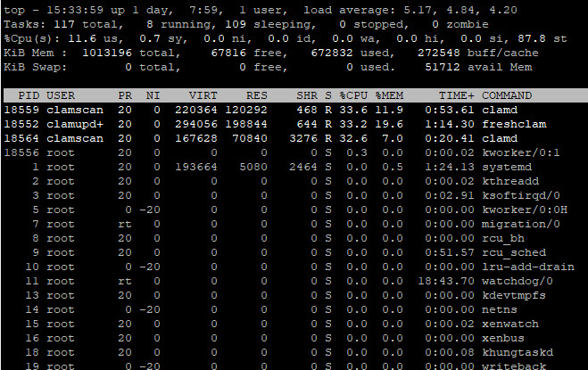Click the xenbus command
The image size is (588, 370).
pyautogui.click(x=503, y=338)
